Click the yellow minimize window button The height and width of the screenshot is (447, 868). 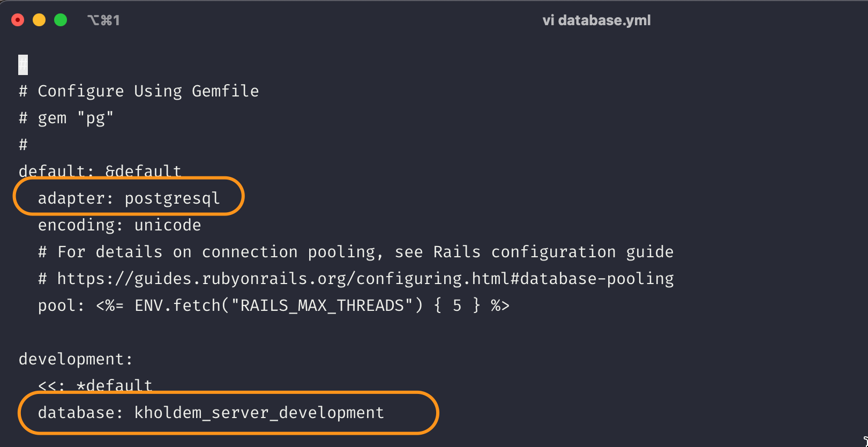point(39,20)
